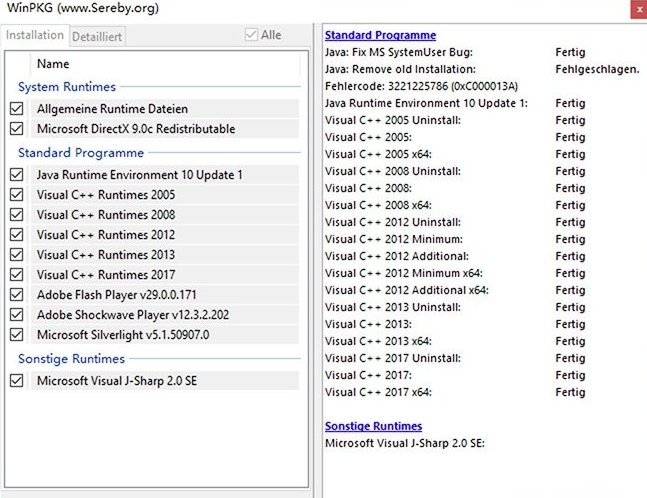
Task: Select Adobe Shockwave Player v12.3.2.202 row text
Action: click(x=133, y=315)
